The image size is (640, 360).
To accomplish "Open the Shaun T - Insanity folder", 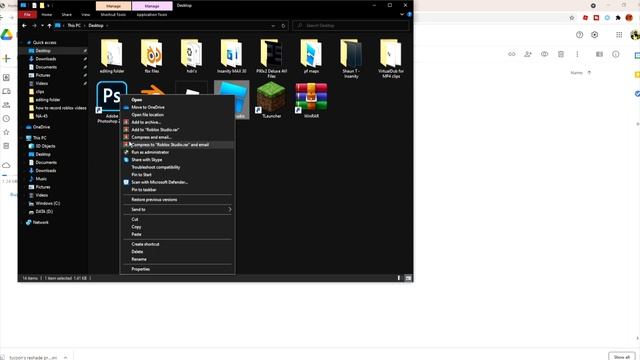I will pos(351,58).
